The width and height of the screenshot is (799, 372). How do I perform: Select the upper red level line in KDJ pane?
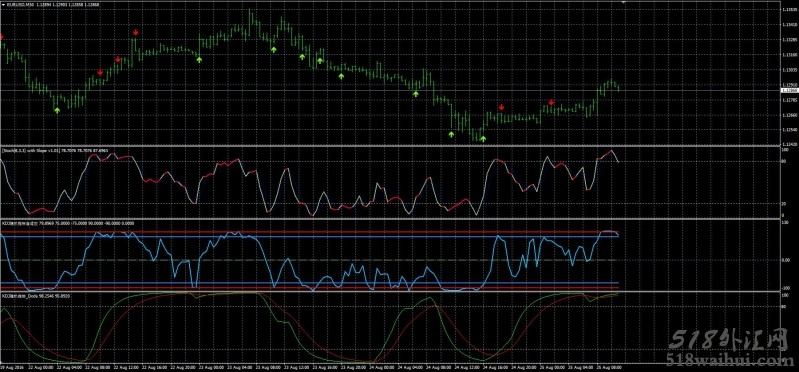[310, 232]
